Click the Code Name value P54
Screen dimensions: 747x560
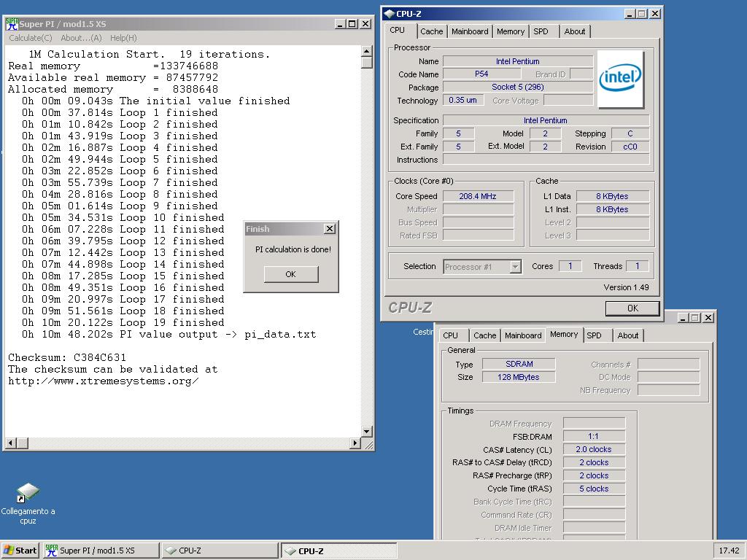[481, 74]
